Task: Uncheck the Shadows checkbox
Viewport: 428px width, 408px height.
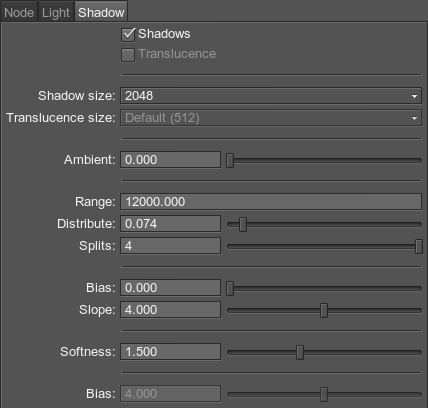Action: click(x=128, y=35)
